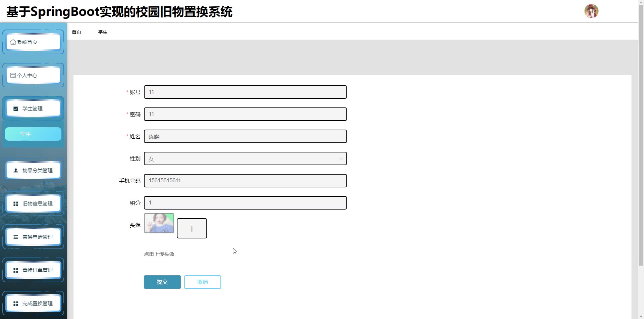644x319 pixels.
Task: Select the 学生 submenu item
Action: pos(33,134)
